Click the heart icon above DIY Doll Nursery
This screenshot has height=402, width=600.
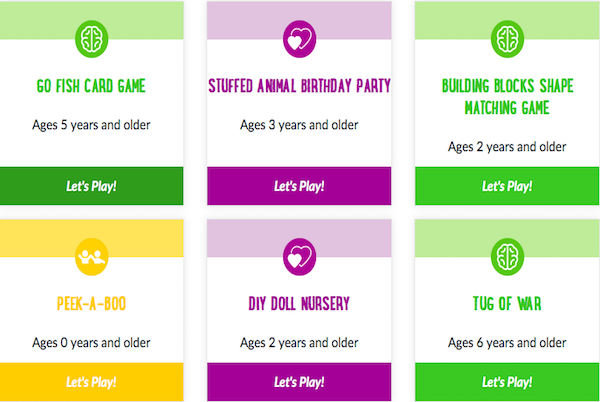[x=299, y=257]
